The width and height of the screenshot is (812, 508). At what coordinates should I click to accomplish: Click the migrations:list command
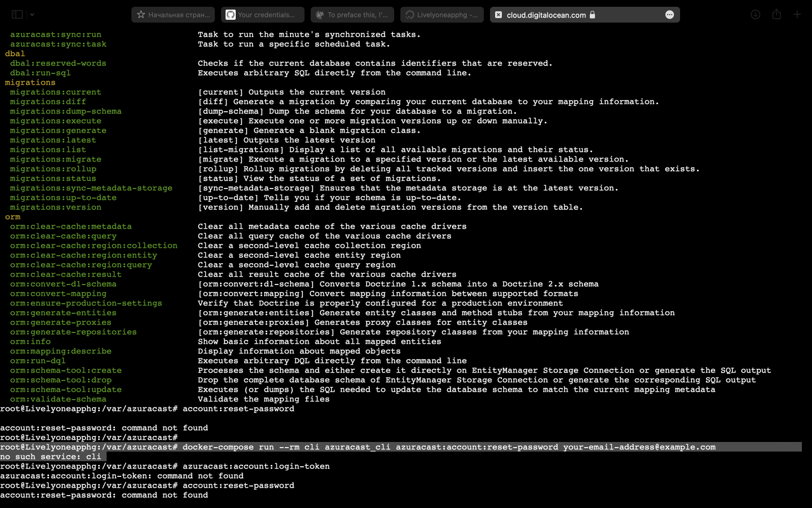(48, 150)
